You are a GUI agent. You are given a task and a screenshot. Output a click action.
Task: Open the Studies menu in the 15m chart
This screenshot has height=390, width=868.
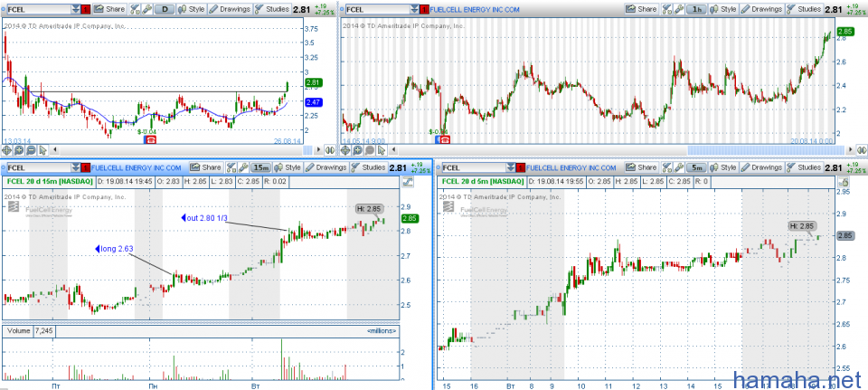(x=368, y=168)
